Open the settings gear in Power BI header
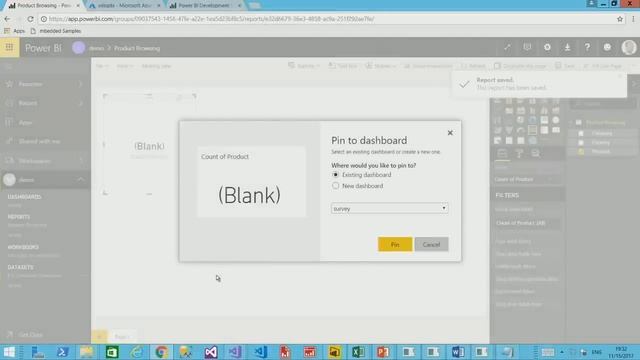Image resolution: width=640 pixels, height=360 pixels. pos(547,47)
